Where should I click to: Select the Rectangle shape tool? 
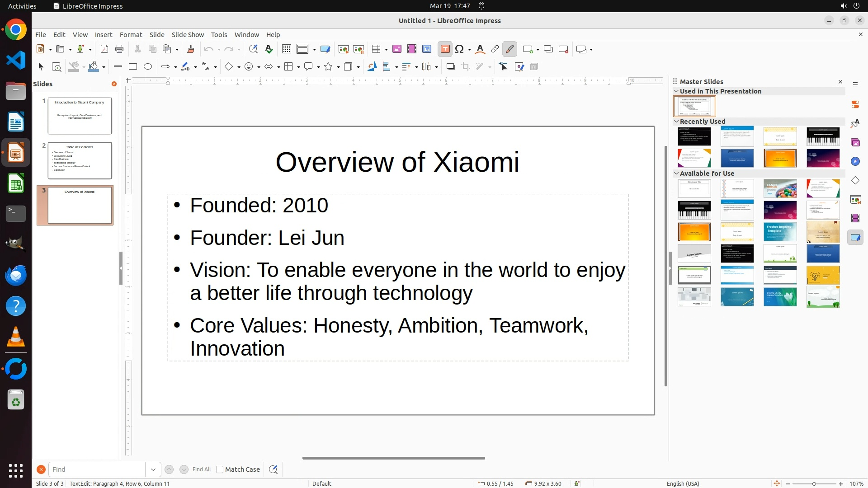pyautogui.click(x=133, y=67)
